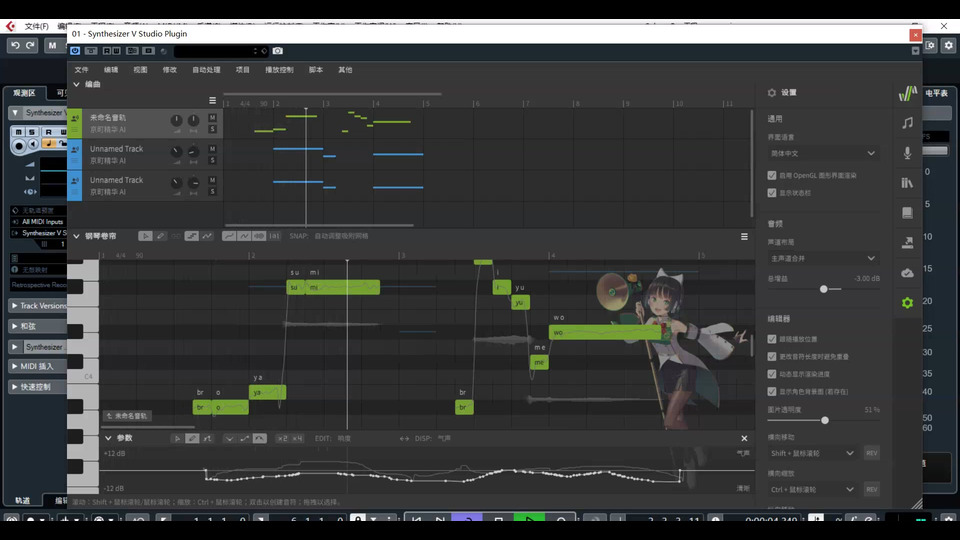Open the 界面语言 简体中文 dropdown
Viewport: 960px width, 540px height.
(822, 153)
